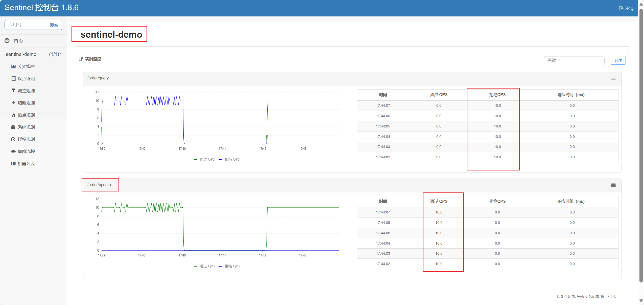644x305 pixels.
Task: Open the /order/update chart hamburger menu
Action: coord(613,185)
